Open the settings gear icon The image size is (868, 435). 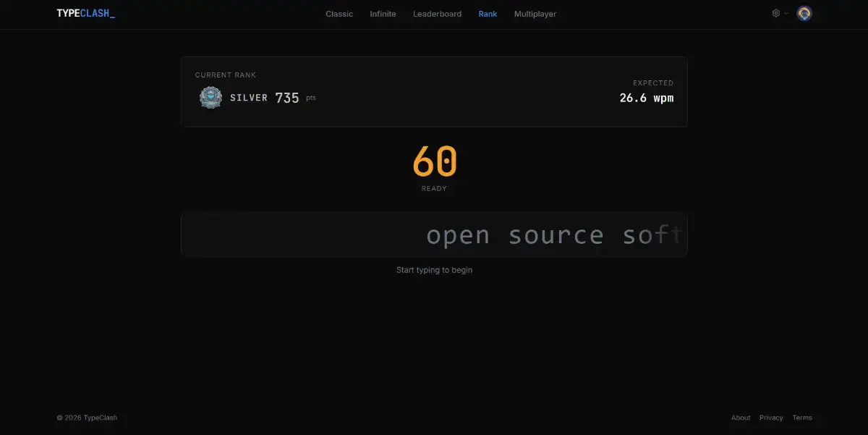click(x=776, y=13)
